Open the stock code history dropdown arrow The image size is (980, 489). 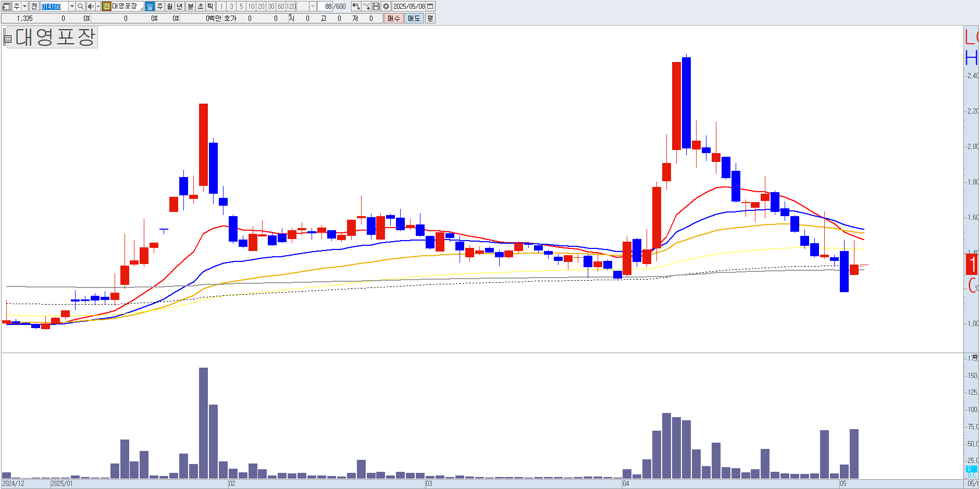click(x=72, y=6)
